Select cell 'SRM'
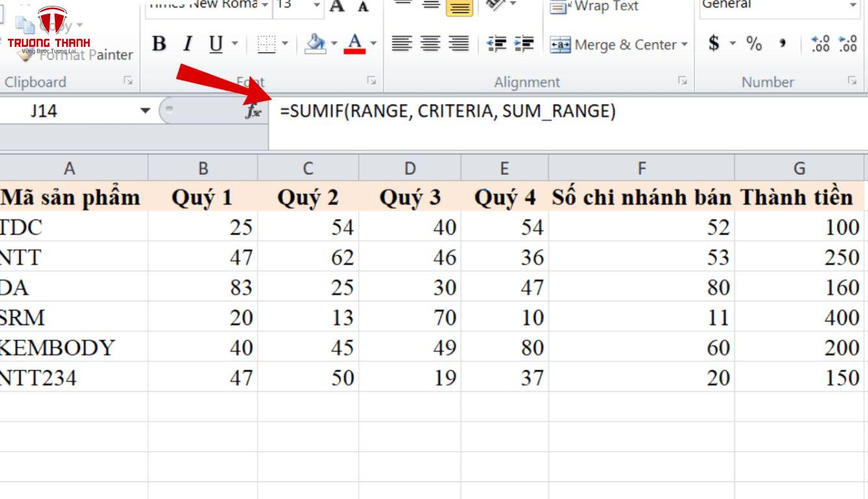Image resolution: width=868 pixels, height=499 pixels. pyautogui.click(x=73, y=318)
